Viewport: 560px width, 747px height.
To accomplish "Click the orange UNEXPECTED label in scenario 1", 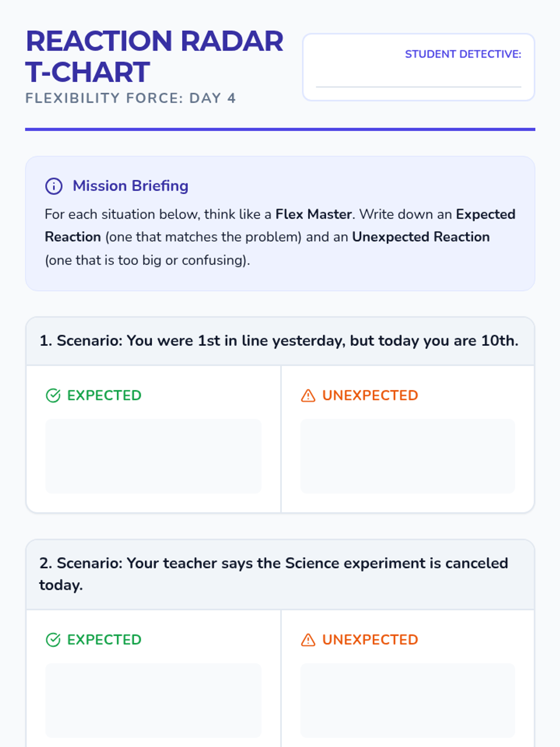I will tap(370, 395).
